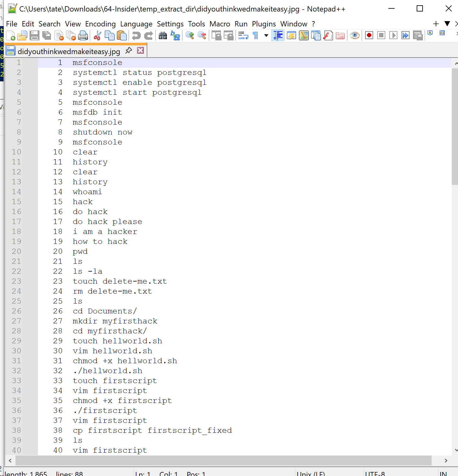Click the Undo arrow icon
The image size is (458, 476).
(x=136, y=36)
